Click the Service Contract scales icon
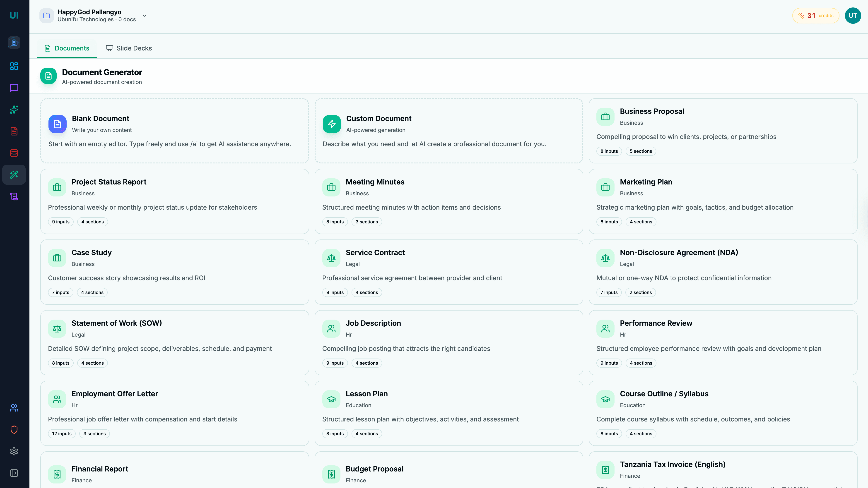 [332, 258]
